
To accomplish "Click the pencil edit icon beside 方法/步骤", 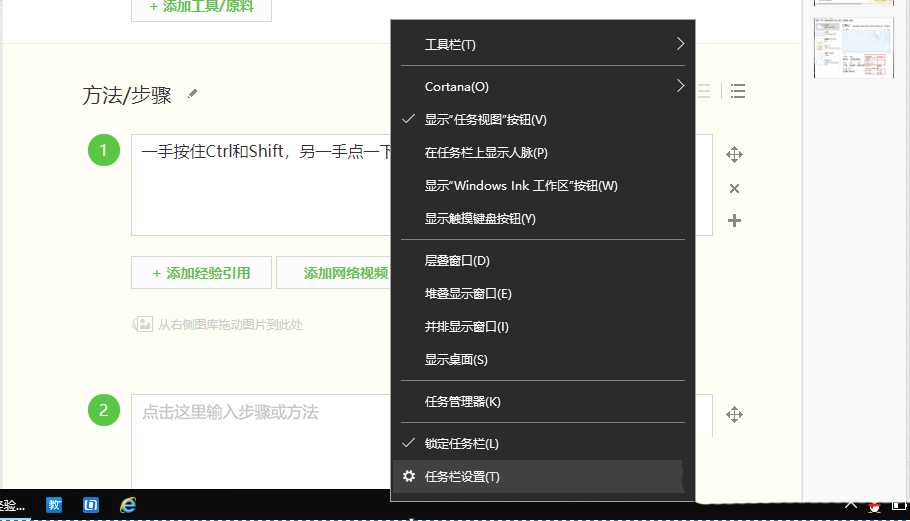I will [193, 94].
